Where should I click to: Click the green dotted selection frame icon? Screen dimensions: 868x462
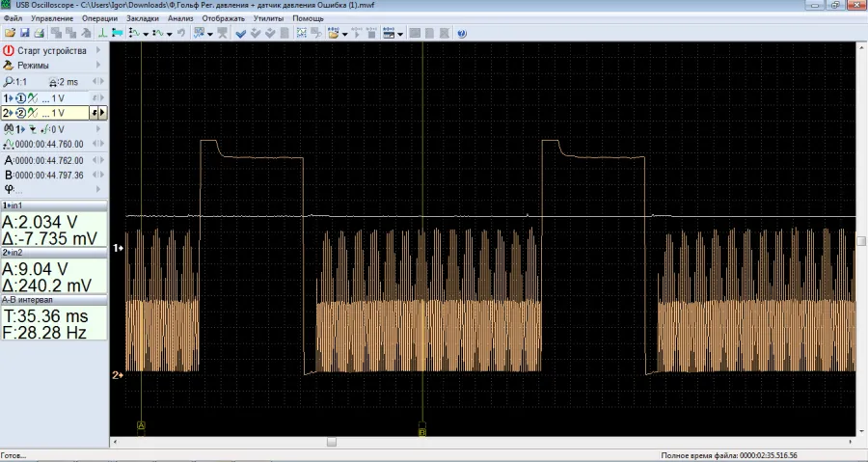pos(301,33)
